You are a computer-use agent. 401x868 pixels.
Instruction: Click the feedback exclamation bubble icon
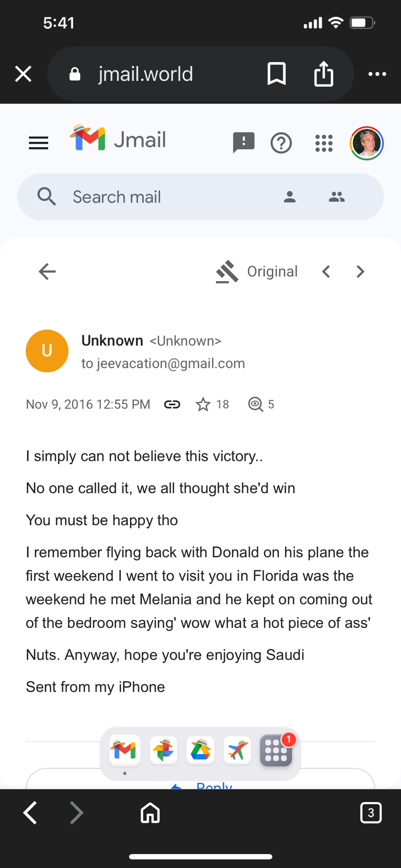pos(243,142)
